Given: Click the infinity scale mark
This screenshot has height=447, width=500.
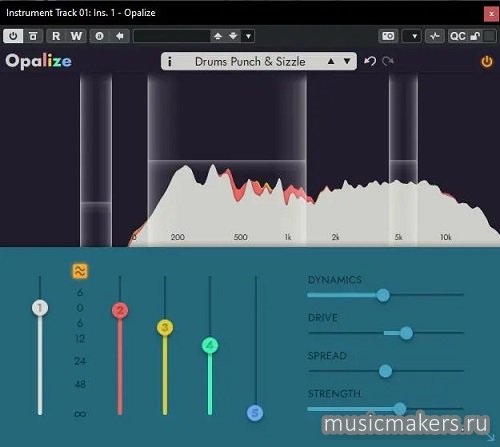Looking at the screenshot, I should point(80,414).
